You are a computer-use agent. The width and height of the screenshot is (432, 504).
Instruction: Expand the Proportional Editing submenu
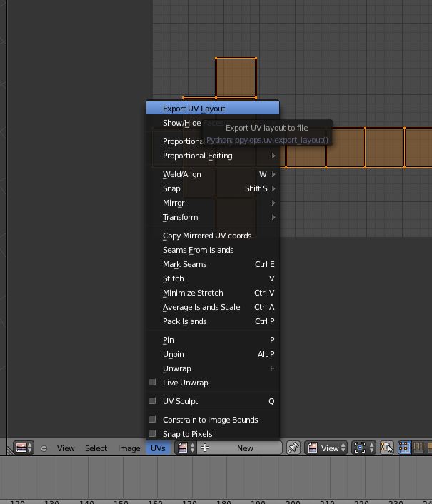tap(213, 156)
